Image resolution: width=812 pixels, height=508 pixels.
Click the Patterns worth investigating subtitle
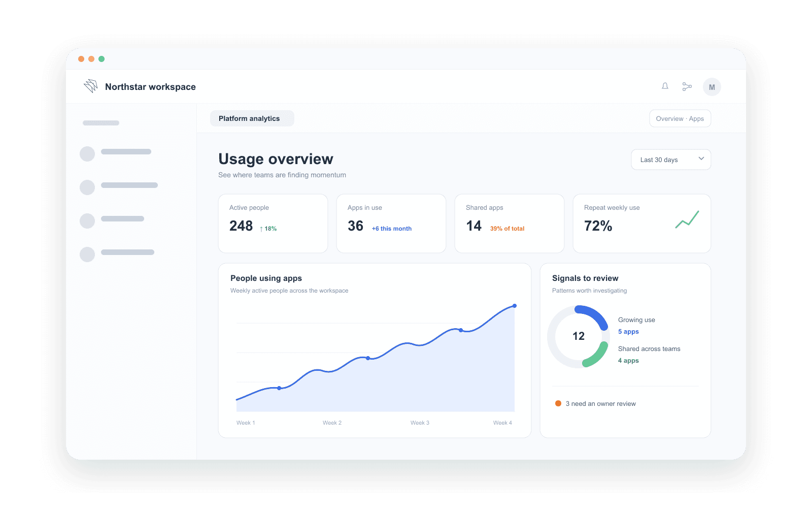[590, 291]
